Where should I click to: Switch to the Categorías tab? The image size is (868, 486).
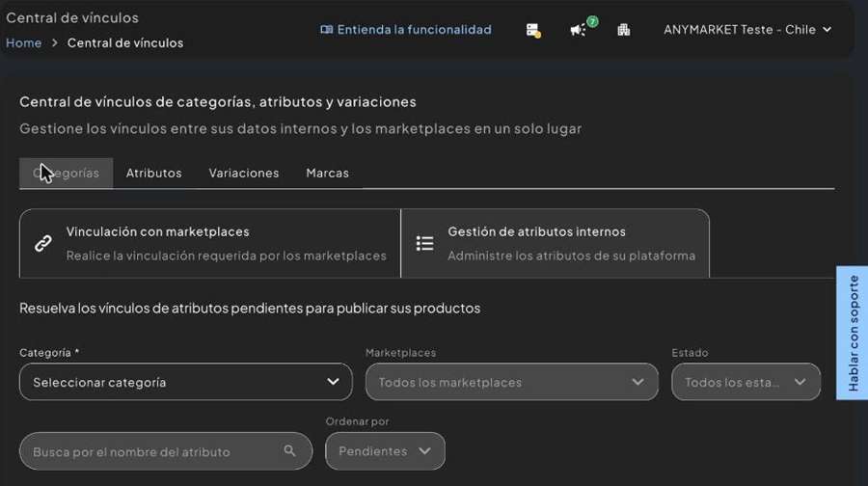(x=66, y=173)
